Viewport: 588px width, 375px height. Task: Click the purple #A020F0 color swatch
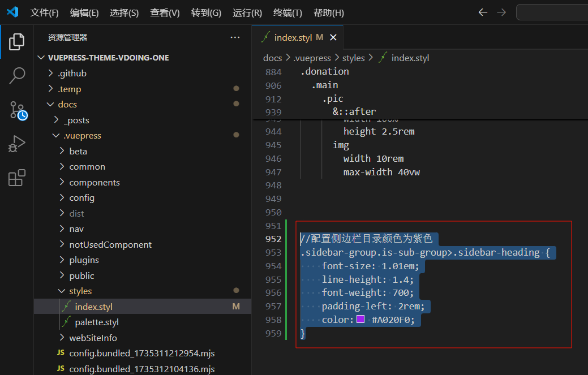point(360,319)
